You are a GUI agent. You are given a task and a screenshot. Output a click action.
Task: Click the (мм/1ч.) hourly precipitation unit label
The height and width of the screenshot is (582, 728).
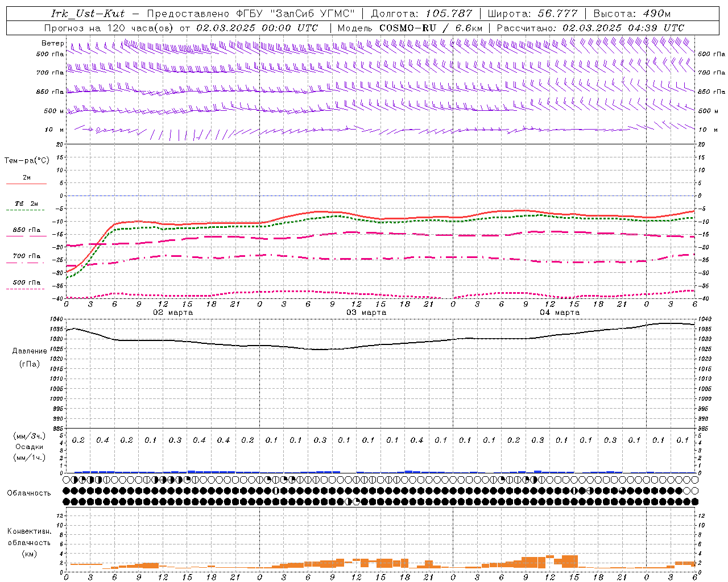(x=30, y=458)
